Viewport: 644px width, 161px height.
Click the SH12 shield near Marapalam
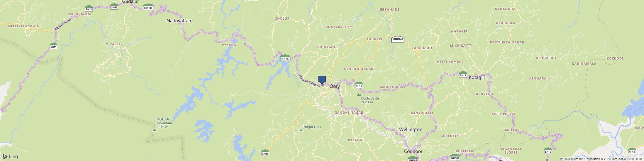pos(89,8)
